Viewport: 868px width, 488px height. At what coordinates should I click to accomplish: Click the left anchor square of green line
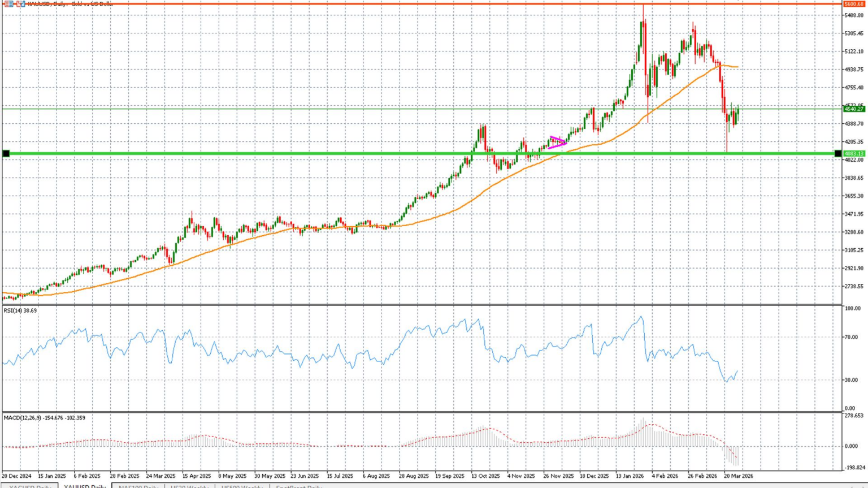click(5, 153)
